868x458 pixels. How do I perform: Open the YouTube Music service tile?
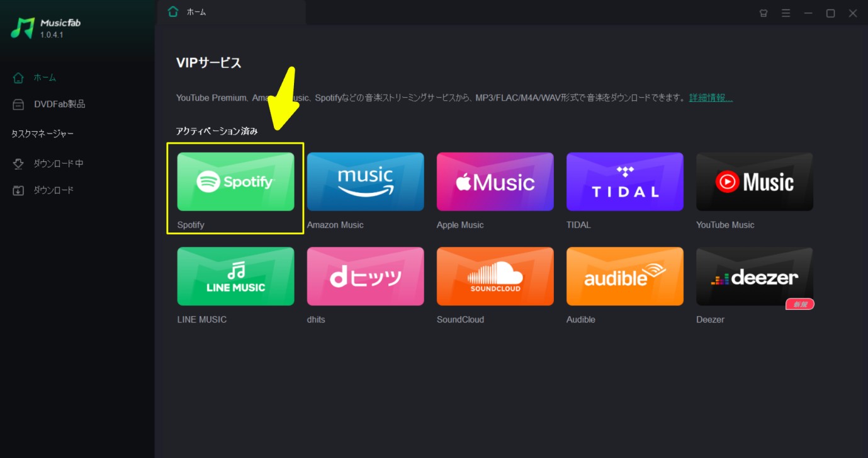coord(754,182)
